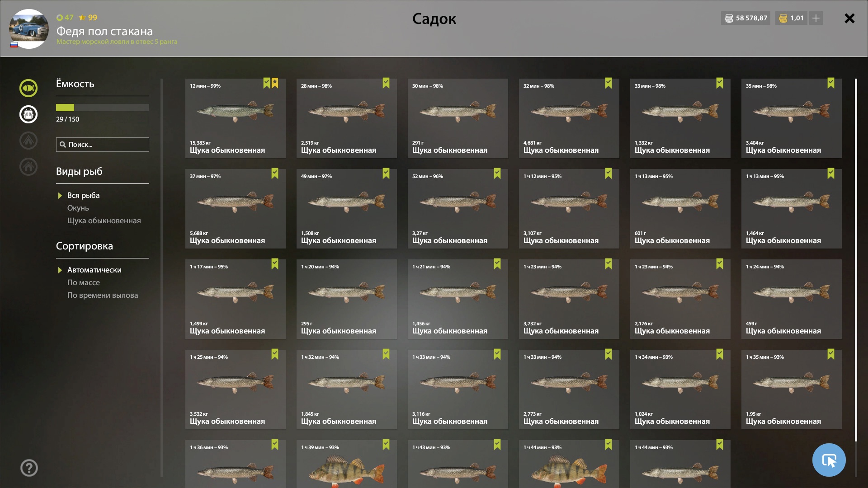Filter by 'Щука обыкновенная' species
Screen dimensions: 868x488
click(104, 221)
